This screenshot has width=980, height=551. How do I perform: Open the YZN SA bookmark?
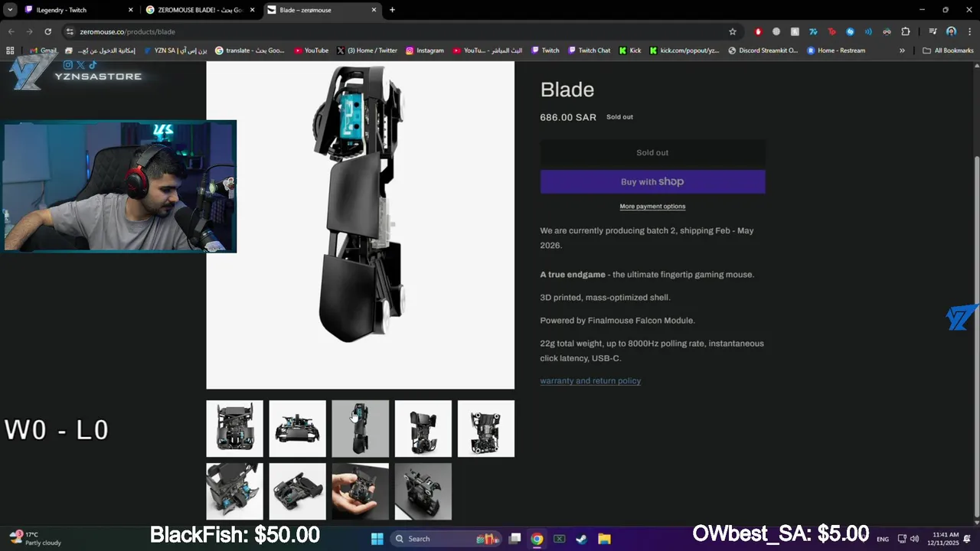[x=175, y=51]
